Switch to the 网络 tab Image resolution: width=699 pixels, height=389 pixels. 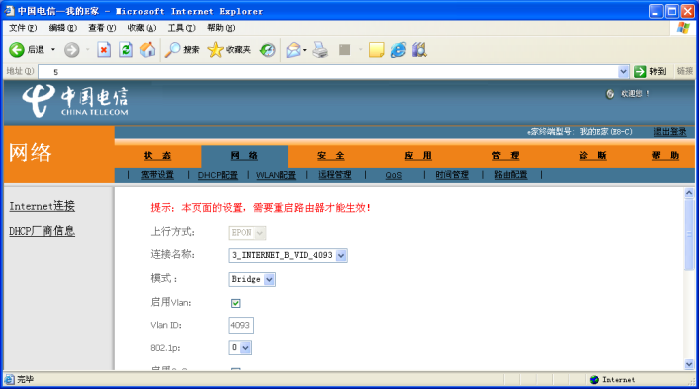pyautogui.click(x=244, y=156)
